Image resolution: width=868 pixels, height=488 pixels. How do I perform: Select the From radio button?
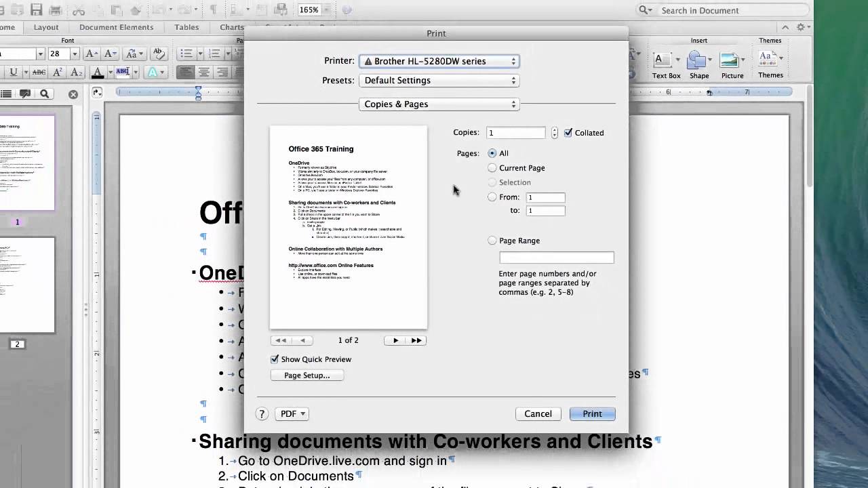(x=492, y=197)
